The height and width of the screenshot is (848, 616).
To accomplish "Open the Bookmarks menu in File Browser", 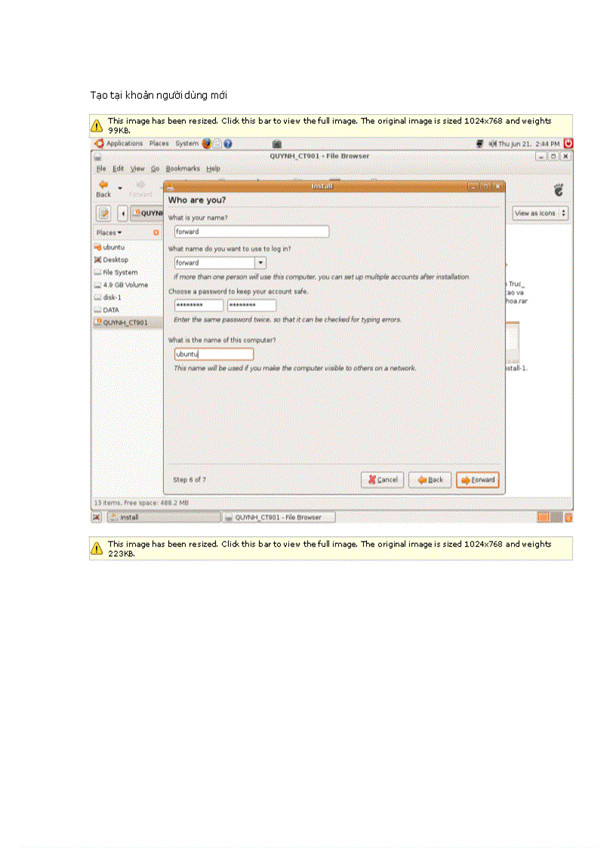I will (182, 168).
